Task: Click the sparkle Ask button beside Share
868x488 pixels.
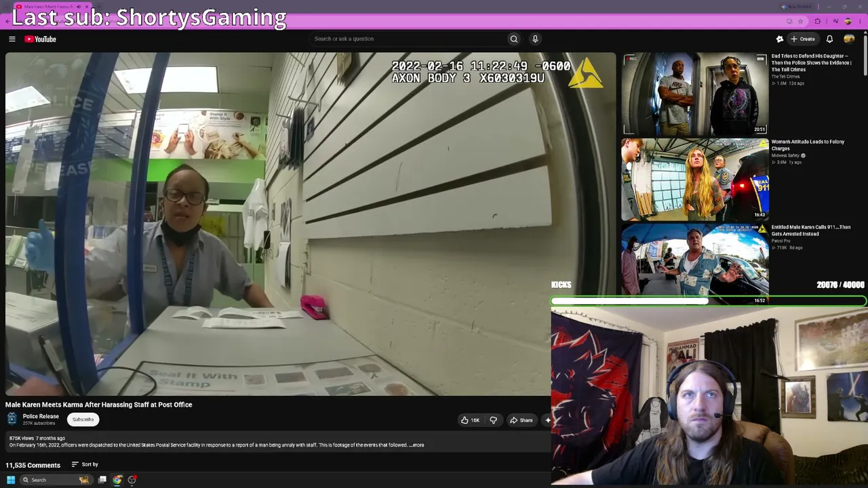Action: (548, 420)
